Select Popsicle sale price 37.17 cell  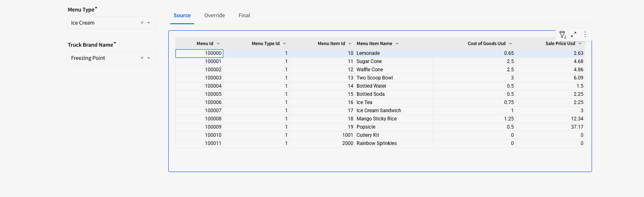coord(577,127)
